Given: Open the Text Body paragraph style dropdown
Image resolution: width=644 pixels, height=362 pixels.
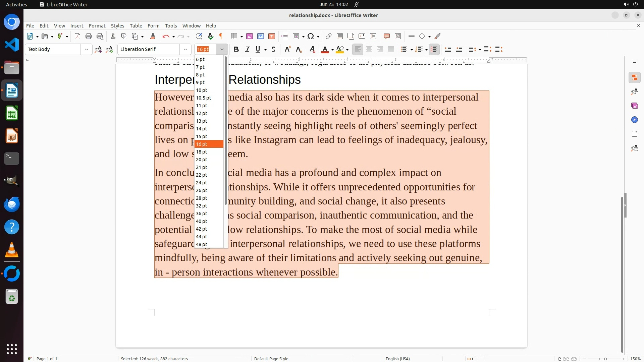Looking at the screenshot, I should (86, 49).
